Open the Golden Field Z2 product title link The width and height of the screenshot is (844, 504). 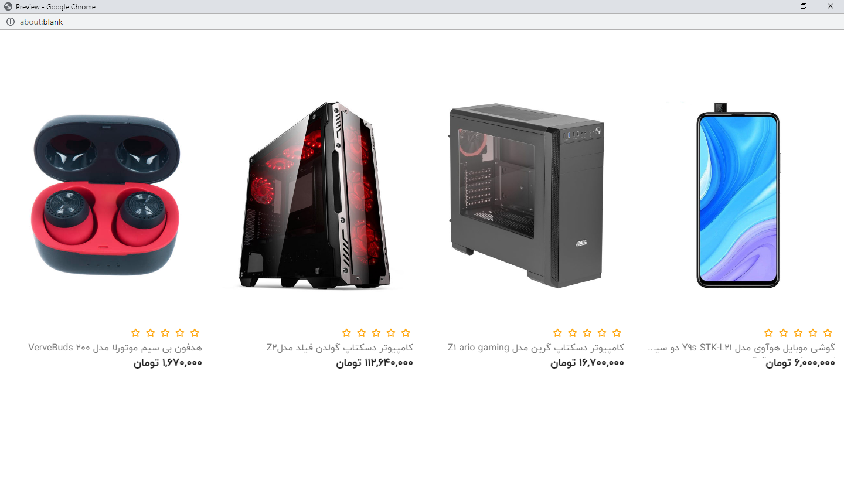(340, 348)
